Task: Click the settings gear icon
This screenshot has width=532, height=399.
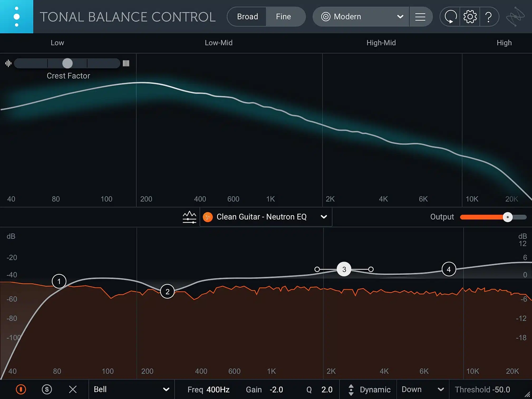Action: 469,16
